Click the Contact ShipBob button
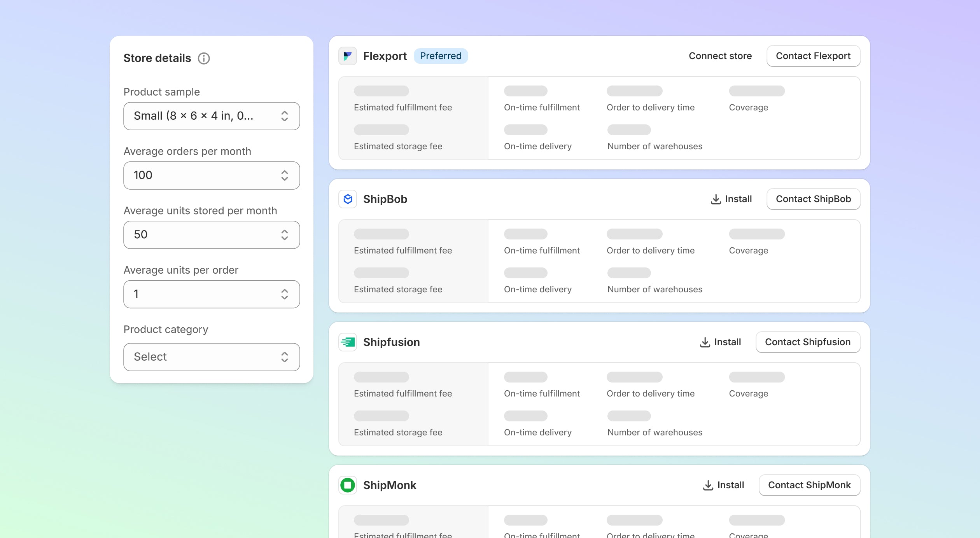The height and width of the screenshot is (538, 980). tap(813, 199)
